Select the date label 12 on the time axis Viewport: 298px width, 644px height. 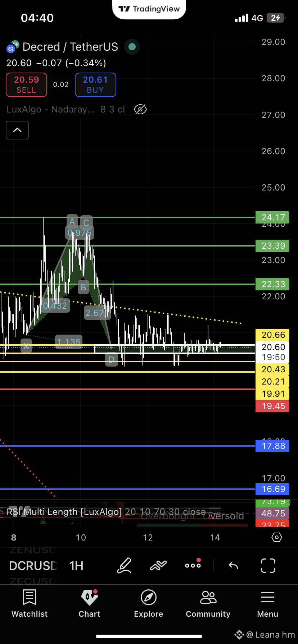pyautogui.click(x=148, y=538)
